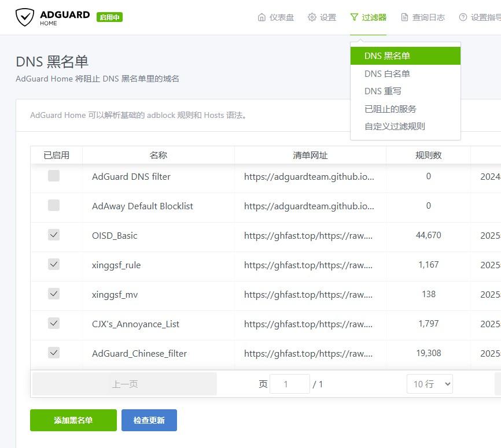Open the 仪表盘 dashboard menu

point(276,17)
